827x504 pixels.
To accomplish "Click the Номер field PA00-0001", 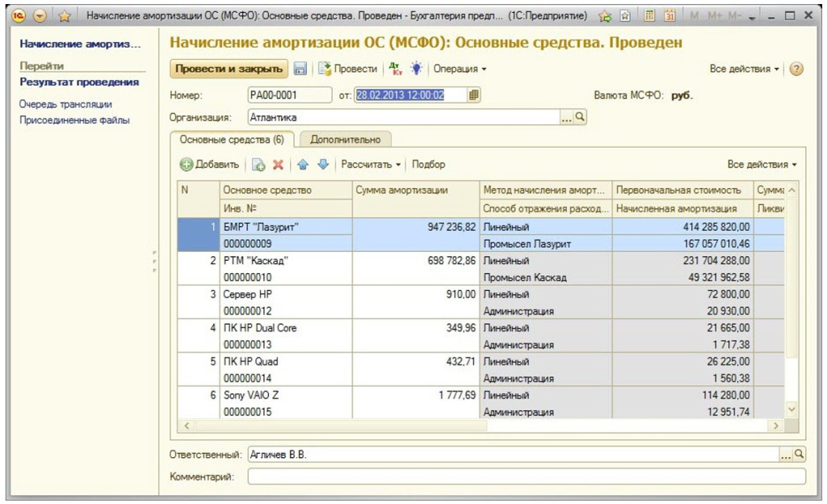I will [290, 94].
